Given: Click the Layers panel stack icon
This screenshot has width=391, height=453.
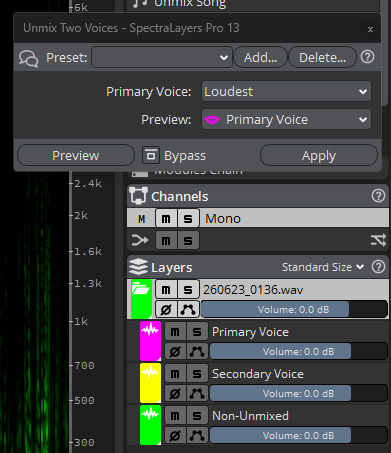Looking at the screenshot, I should coord(138,267).
